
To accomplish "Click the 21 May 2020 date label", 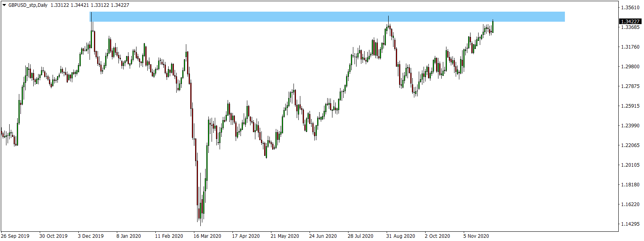I will (x=285, y=236).
